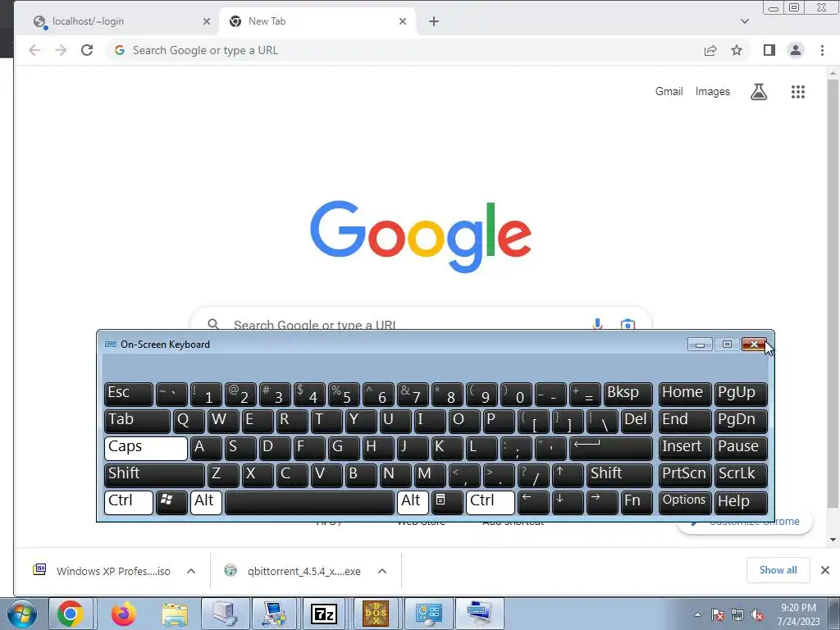
Task: Click the Bksp key
Action: click(x=628, y=394)
